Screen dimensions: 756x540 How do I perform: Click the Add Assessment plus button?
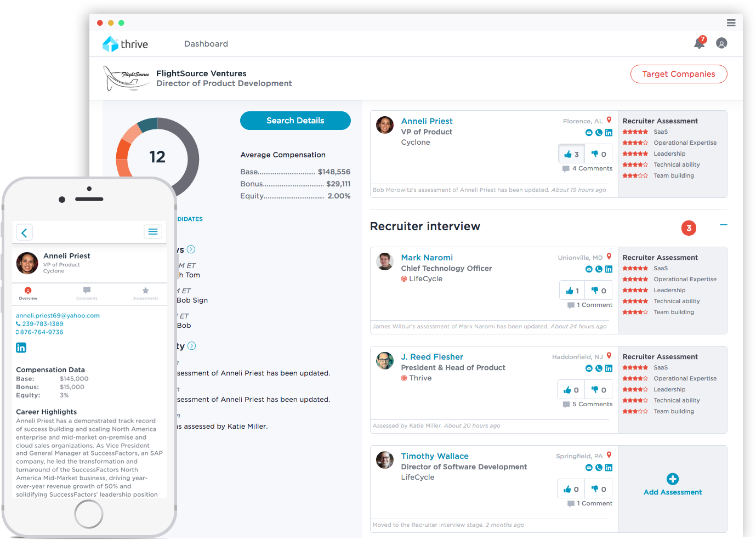673,479
